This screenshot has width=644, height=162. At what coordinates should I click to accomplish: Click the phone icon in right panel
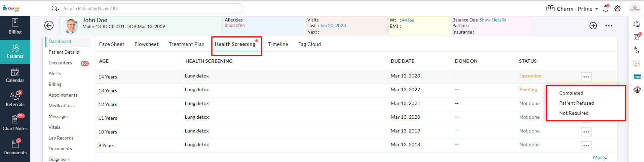[637, 50]
